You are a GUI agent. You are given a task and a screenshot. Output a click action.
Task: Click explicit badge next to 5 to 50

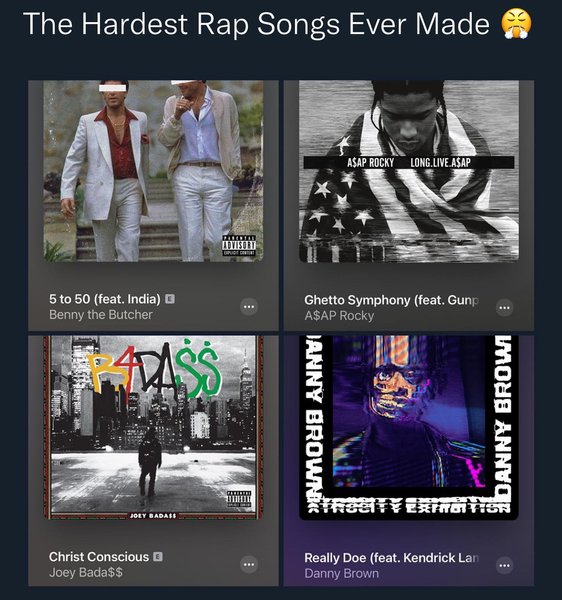coord(170,299)
